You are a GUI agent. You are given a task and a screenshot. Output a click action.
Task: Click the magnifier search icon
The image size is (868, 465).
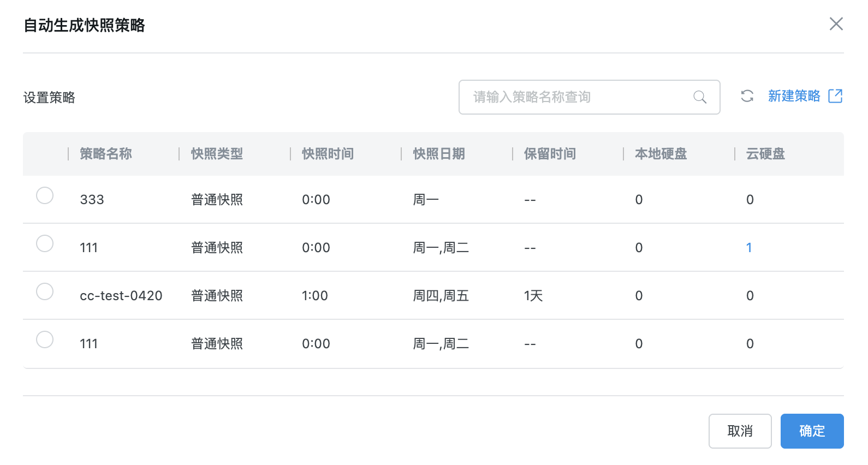[700, 97]
